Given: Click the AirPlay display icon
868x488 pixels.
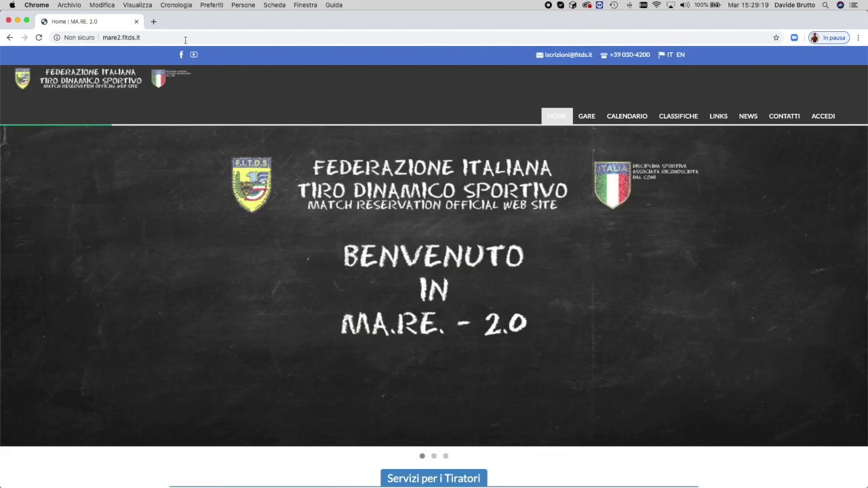Looking at the screenshot, I should (x=671, y=5).
